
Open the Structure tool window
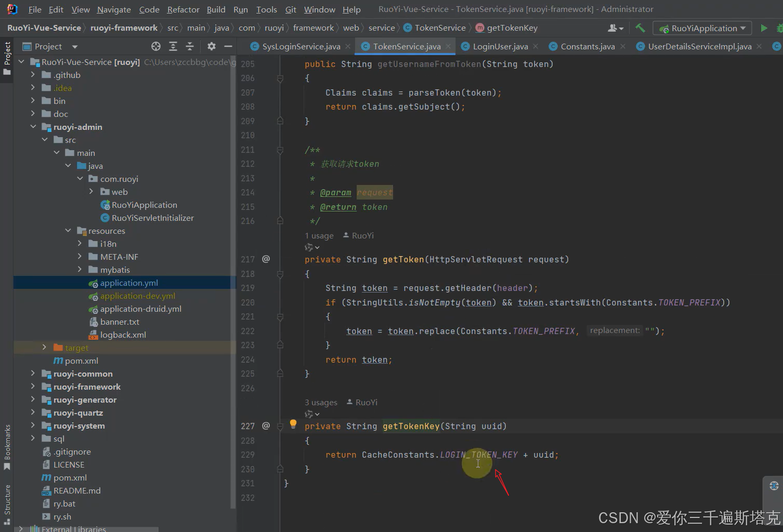tap(7, 504)
